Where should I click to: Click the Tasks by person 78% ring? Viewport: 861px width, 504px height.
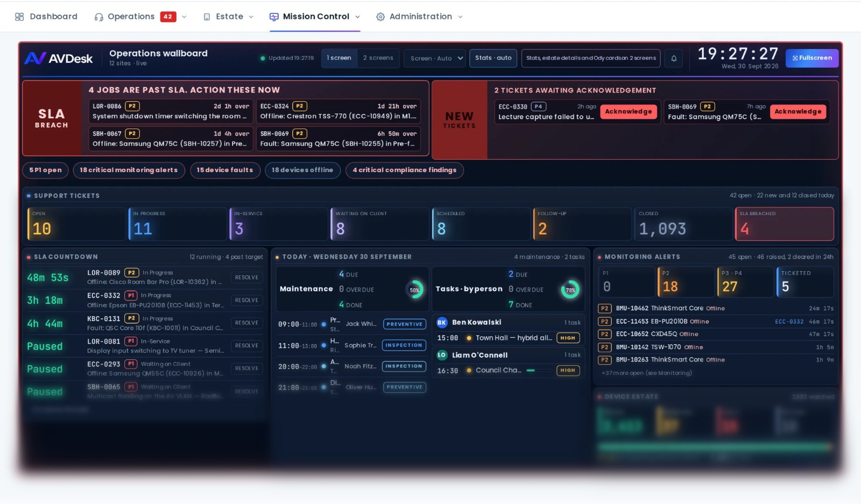570,290
